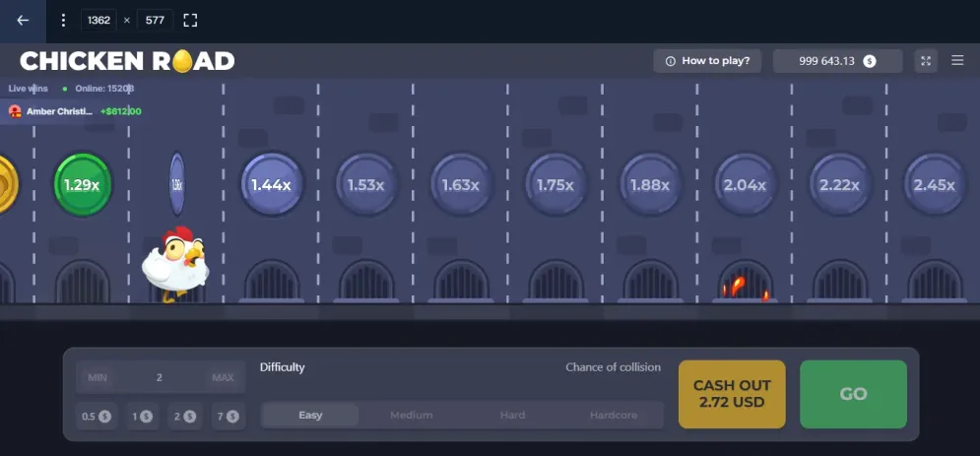
Task: Open the How to play? guide
Action: point(707,61)
